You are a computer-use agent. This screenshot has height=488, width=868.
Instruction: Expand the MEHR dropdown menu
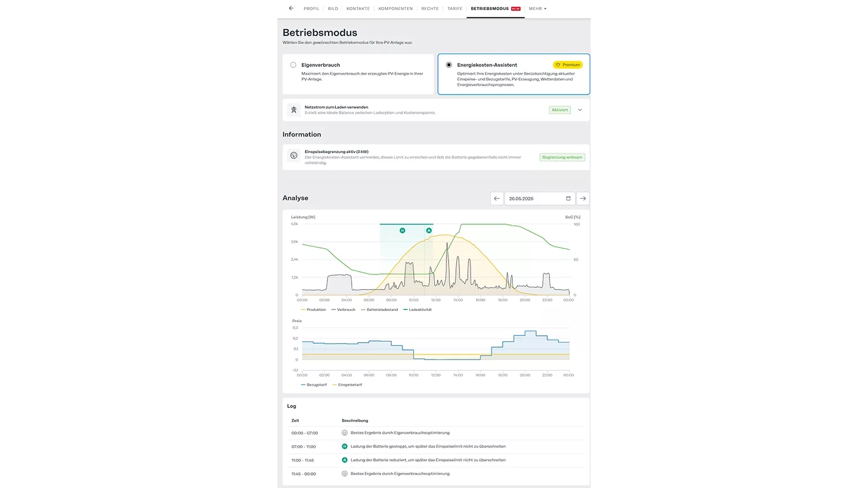[x=538, y=8]
